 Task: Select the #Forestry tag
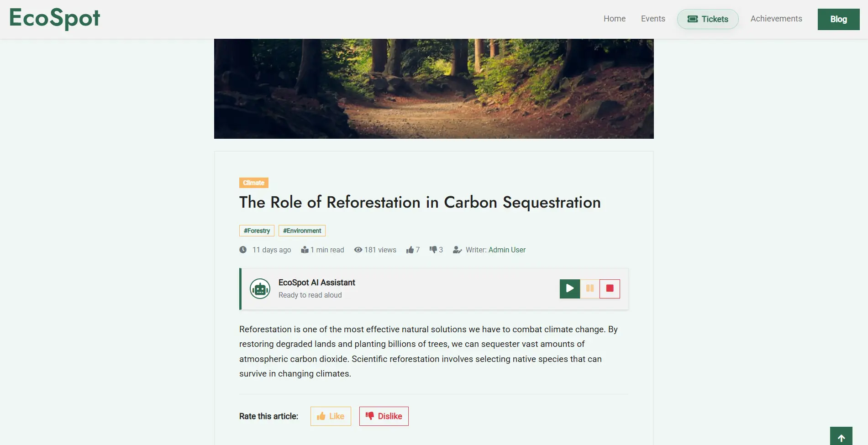257,231
